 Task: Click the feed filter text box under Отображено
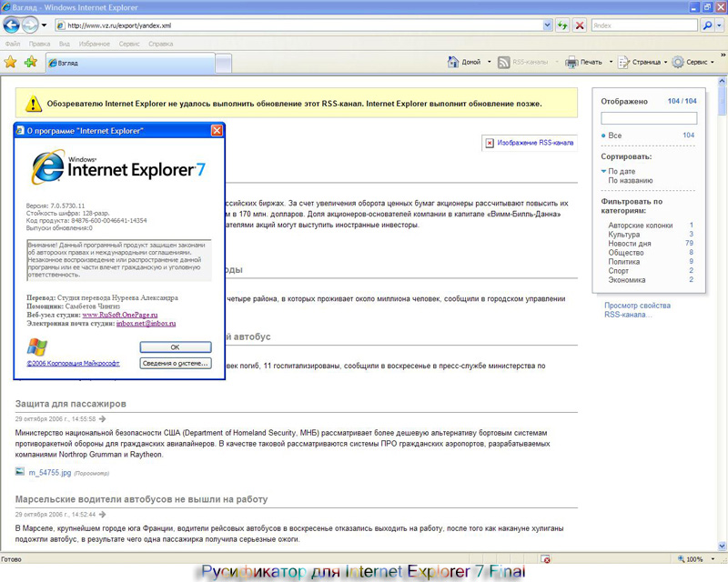649,118
